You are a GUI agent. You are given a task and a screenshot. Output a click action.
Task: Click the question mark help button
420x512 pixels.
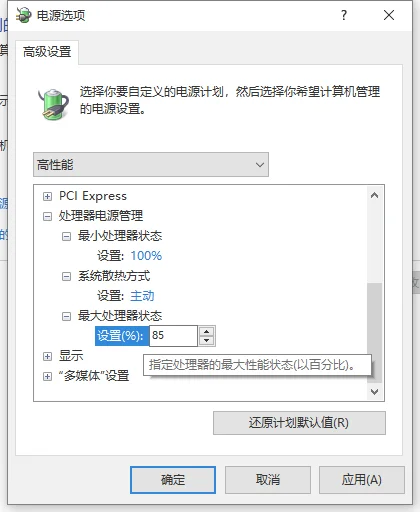(x=344, y=15)
